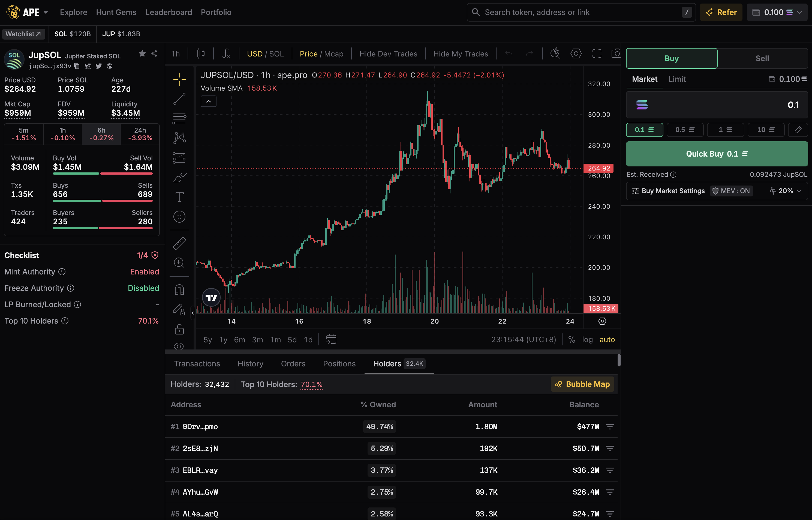Select the 0.5 SOL preset amount

point(685,130)
